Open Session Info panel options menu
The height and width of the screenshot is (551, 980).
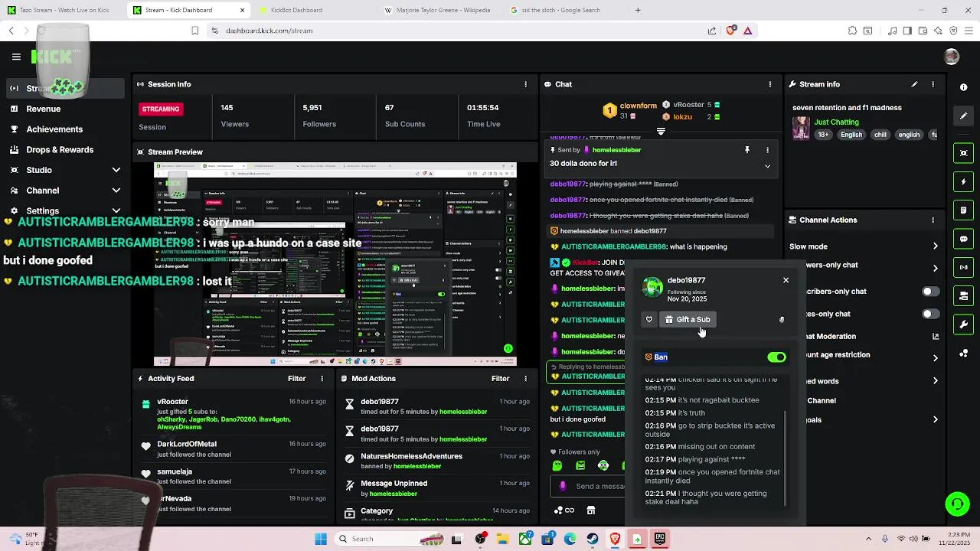click(x=525, y=84)
